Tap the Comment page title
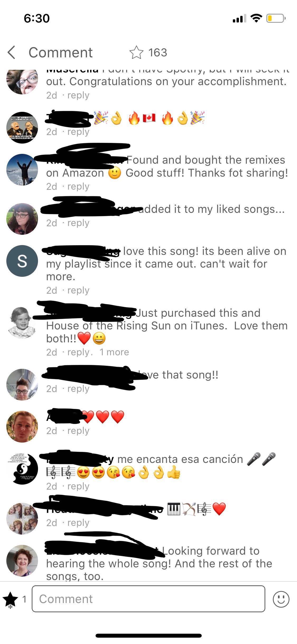Image resolution: width=297 pixels, height=644 pixels. (x=60, y=52)
